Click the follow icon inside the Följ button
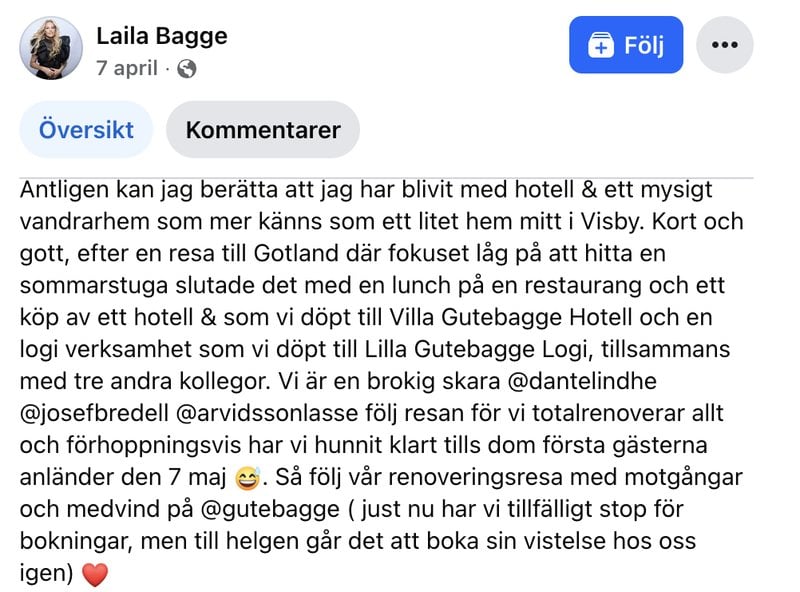Image resolution: width=800 pixels, height=592 pixels. click(x=601, y=46)
